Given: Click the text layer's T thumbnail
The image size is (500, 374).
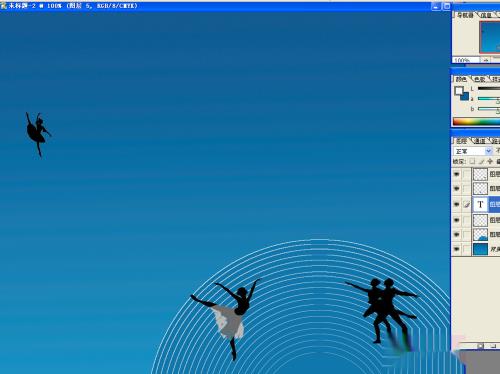Looking at the screenshot, I should (x=480, y=204).
